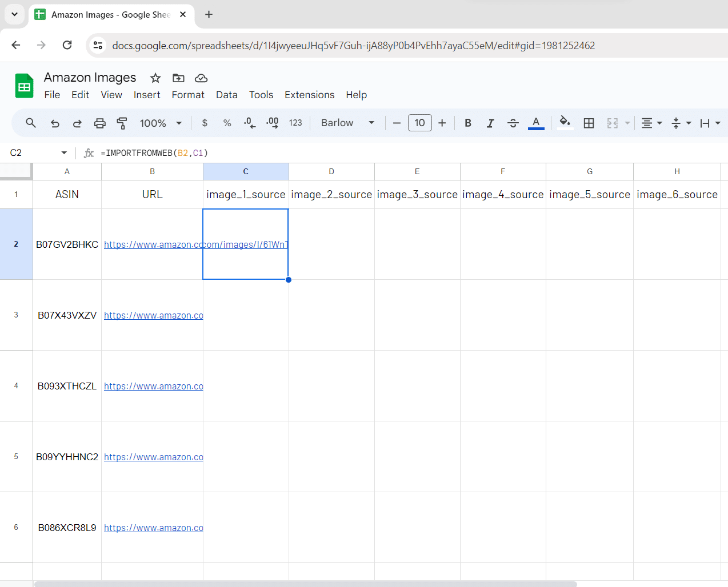Toggle bold formatting

point(468,123)
